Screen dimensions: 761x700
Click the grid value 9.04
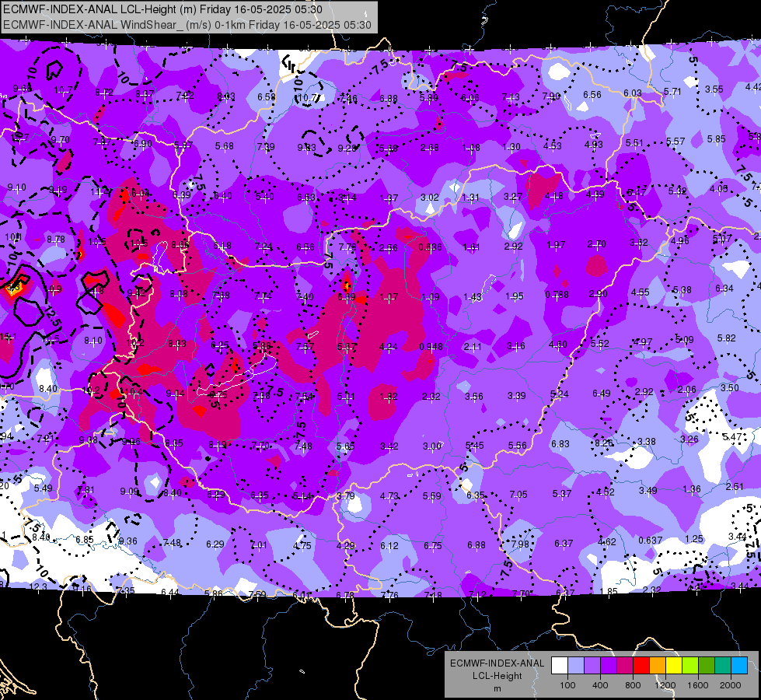pos(175,394)
